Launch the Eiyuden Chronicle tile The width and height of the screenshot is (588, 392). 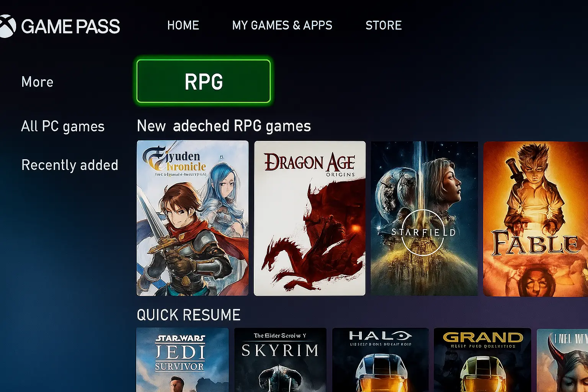(192, 218)
